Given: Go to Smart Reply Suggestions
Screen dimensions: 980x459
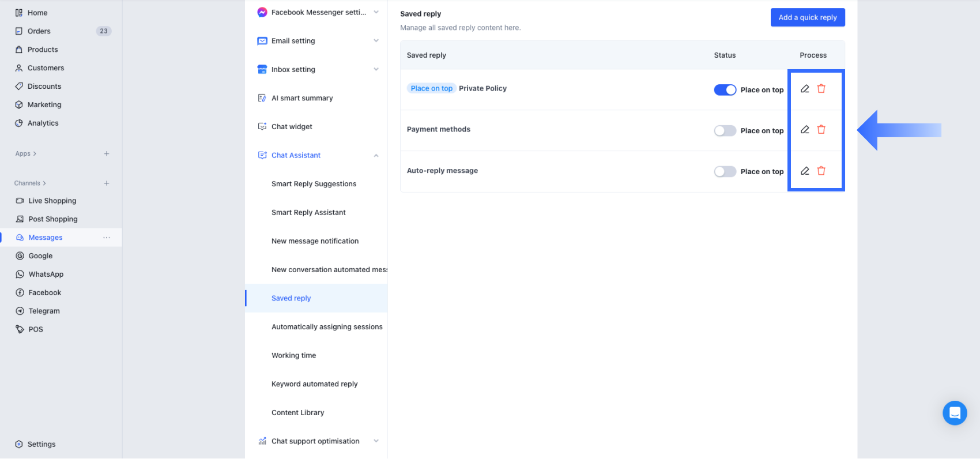Looking at the screenshot, I should 314,184.
